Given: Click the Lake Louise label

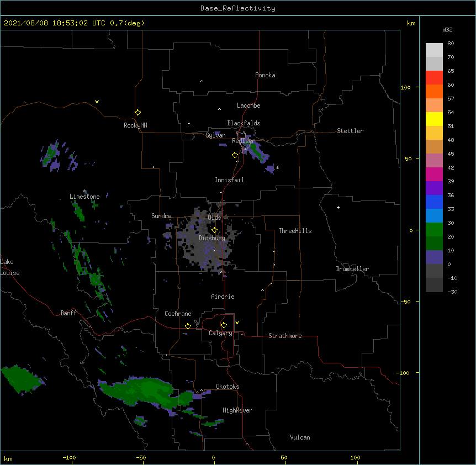Looking at the screenshot, I should [x=10, y=267].
